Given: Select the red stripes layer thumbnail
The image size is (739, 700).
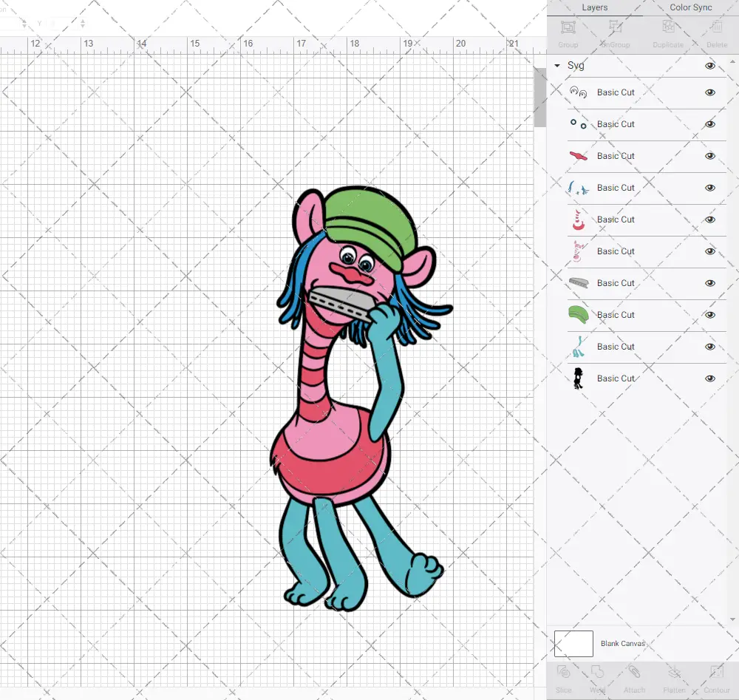Looking at the screenshot, I should tap(579, 220).
